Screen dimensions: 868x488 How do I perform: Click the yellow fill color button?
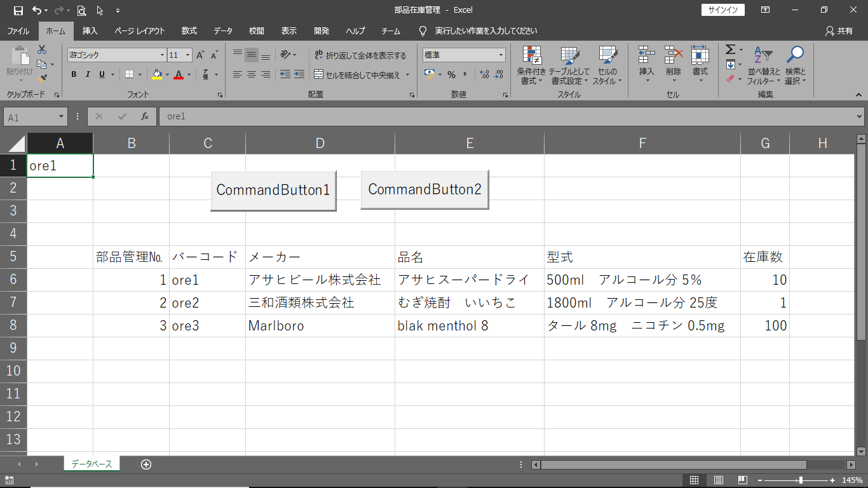point(157,74)
